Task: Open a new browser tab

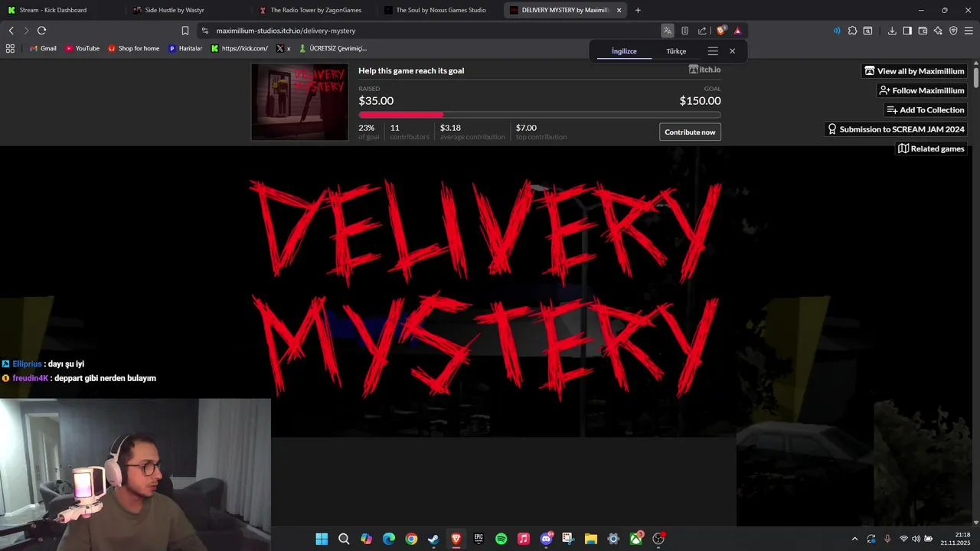Action: pos(638,10)
